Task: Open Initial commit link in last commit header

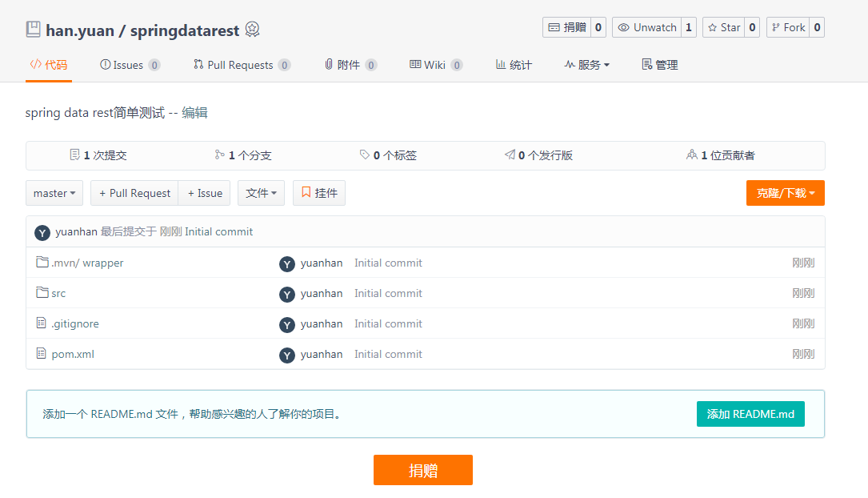Action: (x=218, y=231)
